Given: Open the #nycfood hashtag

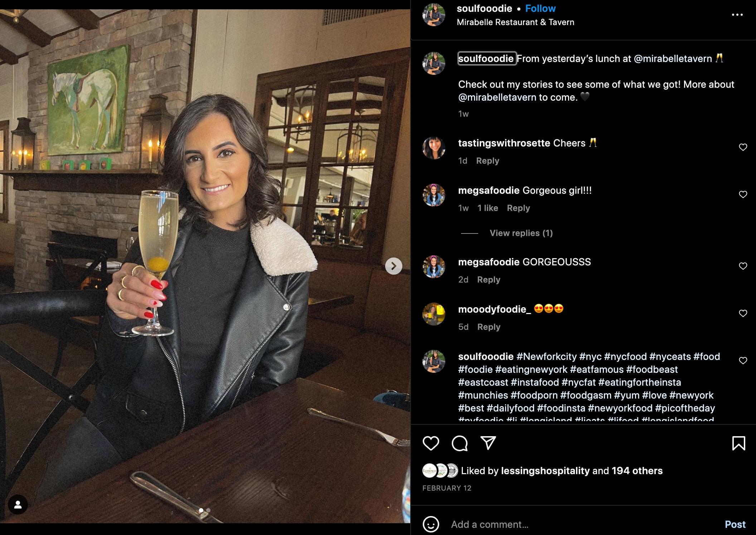Looking at the screenshot, I should coord(625,357).
